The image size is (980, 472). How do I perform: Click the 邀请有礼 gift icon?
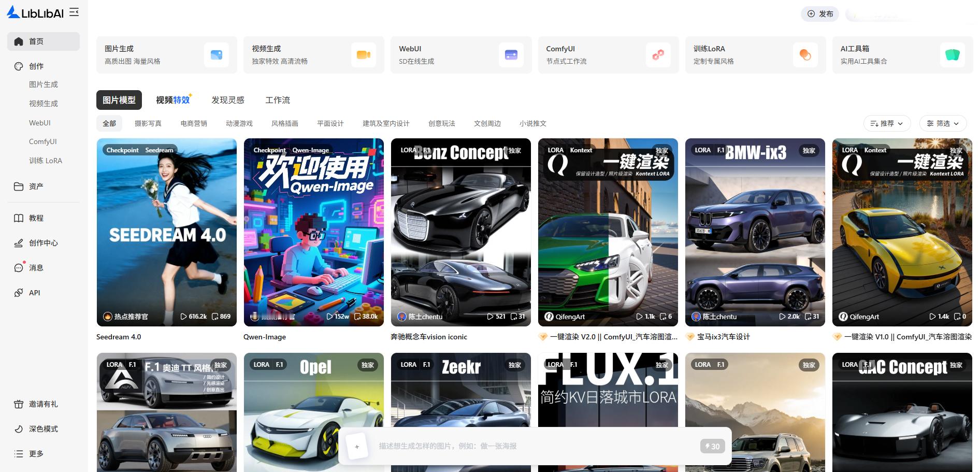coord(19,404)
